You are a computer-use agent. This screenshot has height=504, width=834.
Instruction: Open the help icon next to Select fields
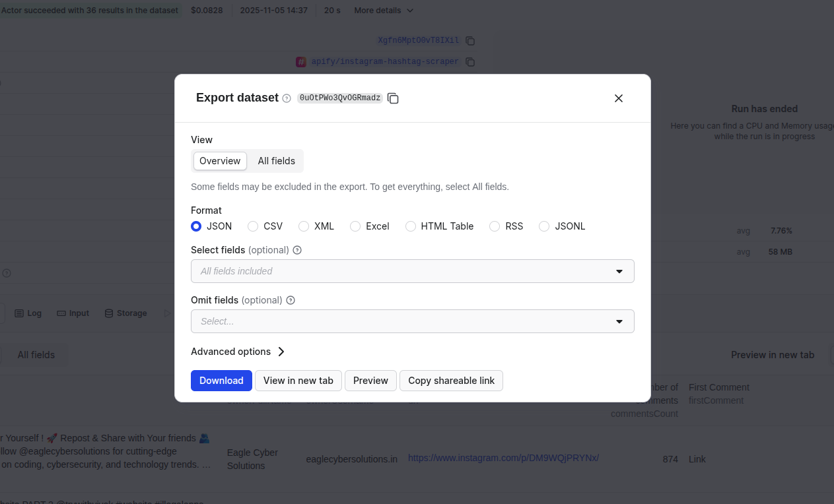(x=297, y=250)
